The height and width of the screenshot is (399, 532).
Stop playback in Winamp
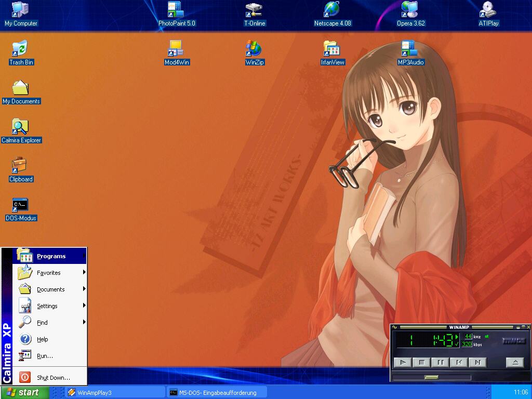(x=421, y=362)
